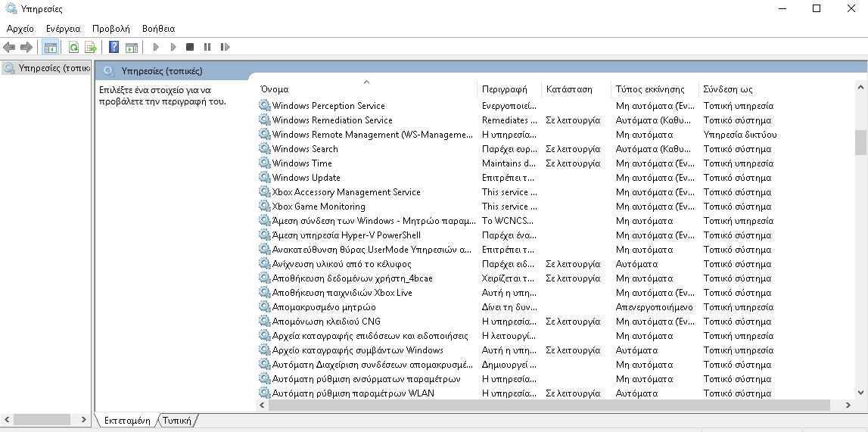Click the left tree pane scroll right arrow
This screenshot has height=432, width=868.
(x=83, y=420)
